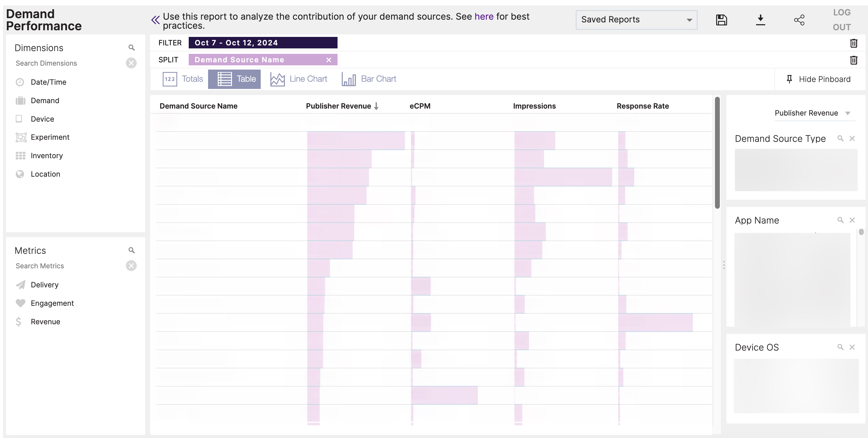Screen dimensions: 868x438
Task: Switch to the Line Chart view
Action: [299, 79]
